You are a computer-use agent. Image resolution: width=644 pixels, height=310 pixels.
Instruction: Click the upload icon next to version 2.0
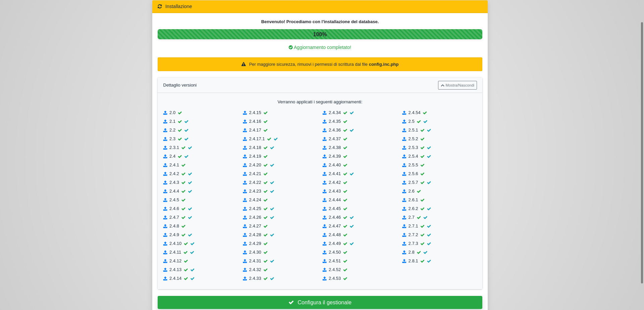165,113
